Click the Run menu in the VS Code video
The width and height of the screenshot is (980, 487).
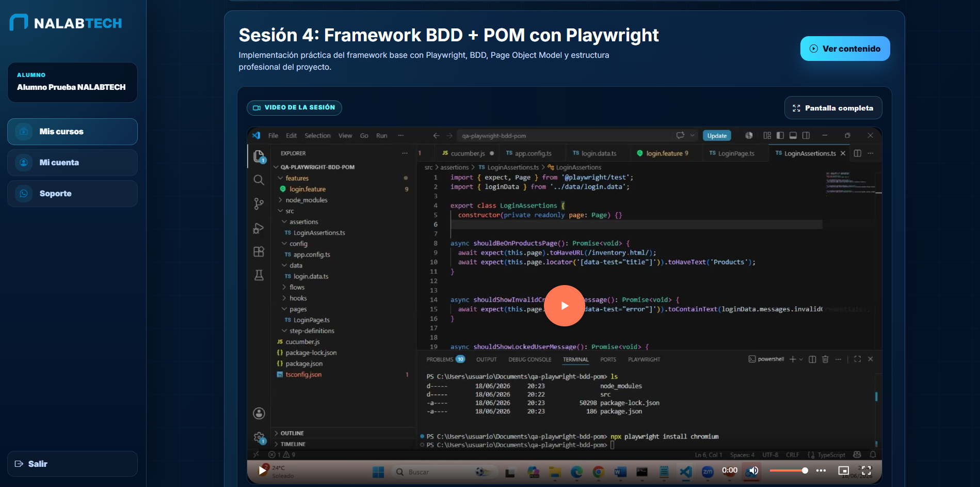(381, 136)
